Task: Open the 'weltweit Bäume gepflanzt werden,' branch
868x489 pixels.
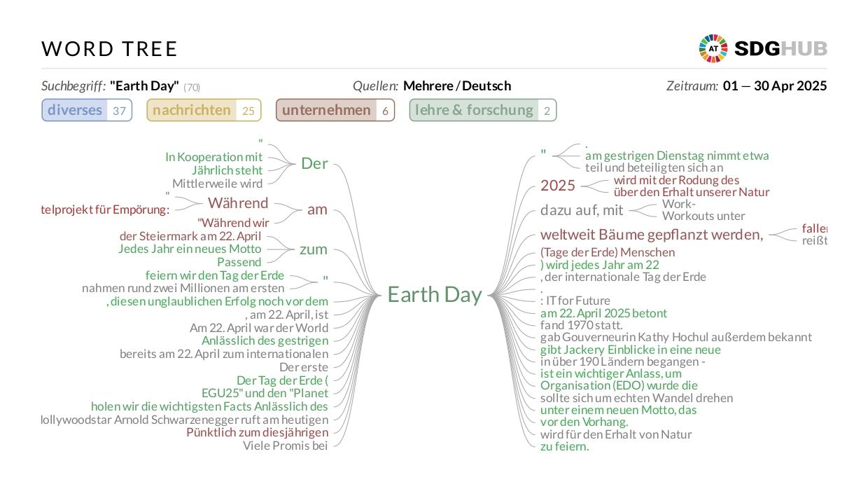Action: point(652,235)
